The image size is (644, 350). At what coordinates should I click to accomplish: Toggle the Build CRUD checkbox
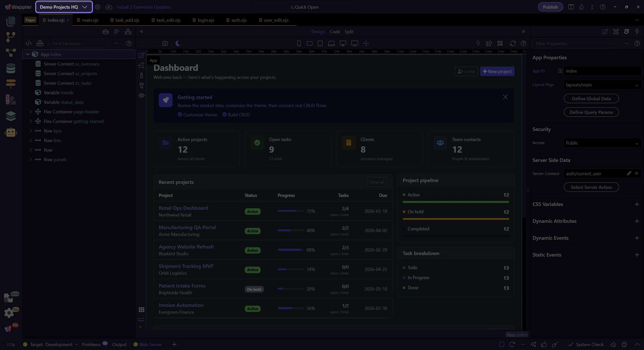(224, 115)
